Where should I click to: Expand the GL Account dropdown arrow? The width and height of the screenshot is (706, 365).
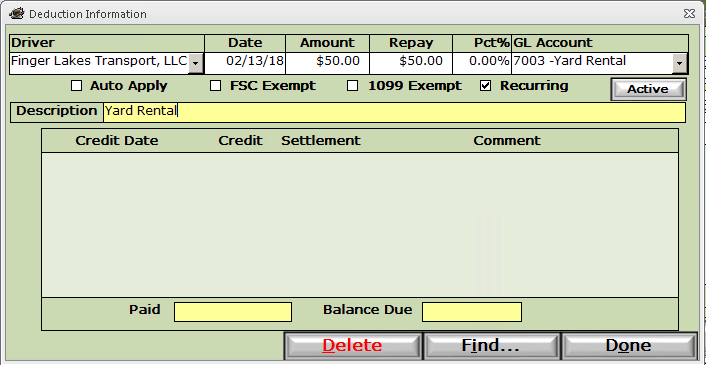click(679, 63)
